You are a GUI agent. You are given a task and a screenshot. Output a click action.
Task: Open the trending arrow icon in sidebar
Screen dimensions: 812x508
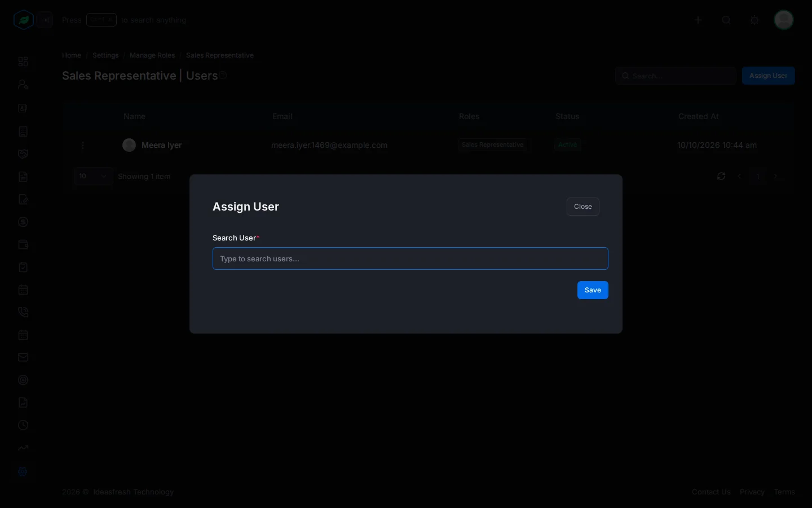[x=23, y=448]
